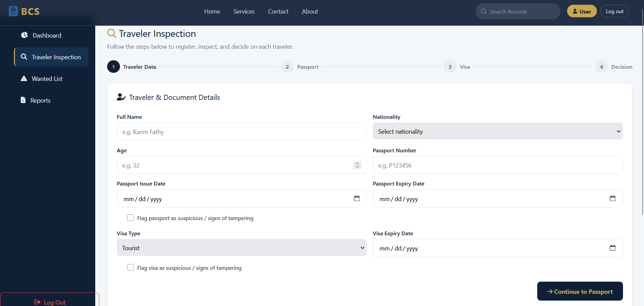Viewport: 644px width, 306px height.
Task: Open the Select nationality dropdown
Action: pos(498,131)
